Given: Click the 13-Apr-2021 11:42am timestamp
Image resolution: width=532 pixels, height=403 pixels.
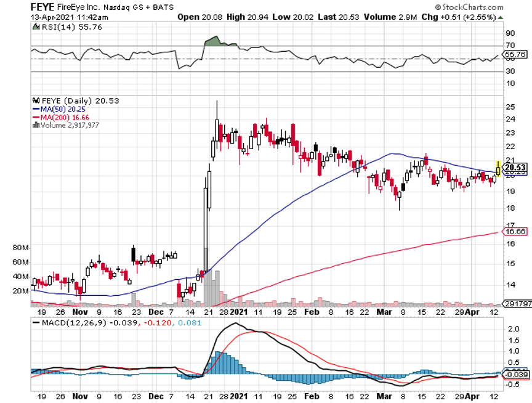Looking at the screenshot, I should (x=70, y=17).
